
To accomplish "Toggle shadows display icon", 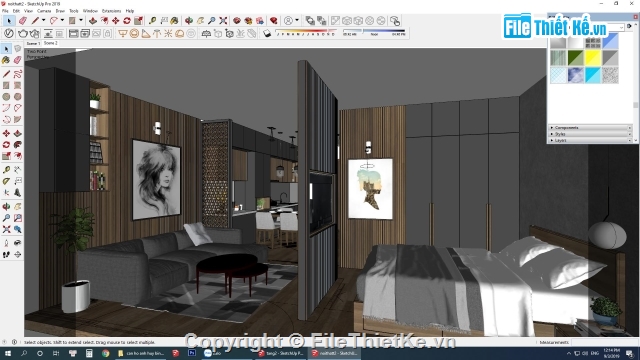I will (267, 33).
